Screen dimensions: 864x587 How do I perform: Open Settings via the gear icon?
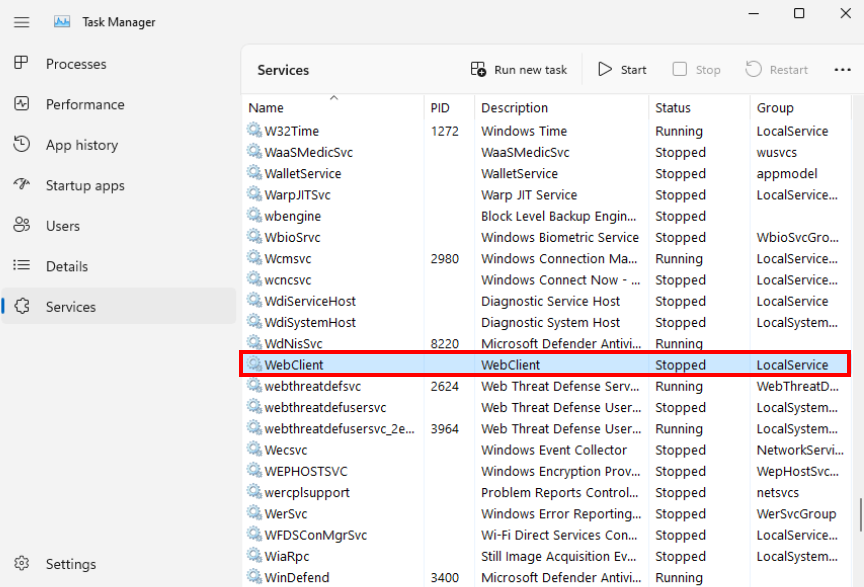pyautogui.click(x=22, y=564)
